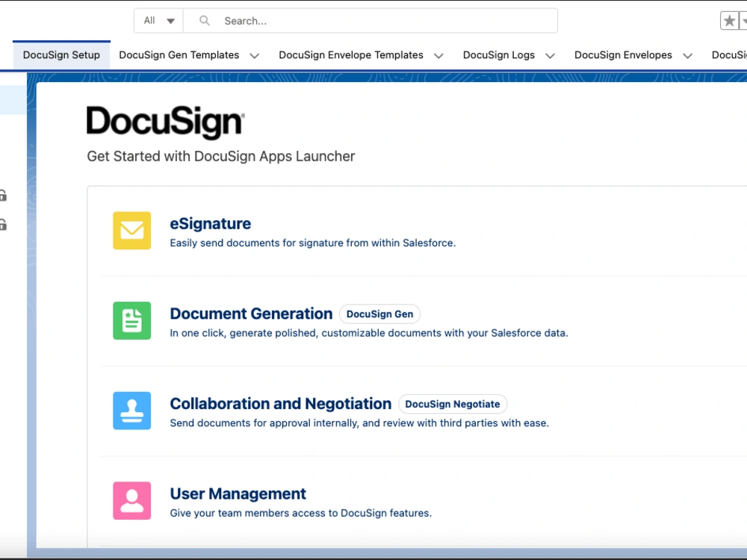Viewport: 747px width, 560px height.
Task: Open the eSignature section link
Action: pos(210,223)
